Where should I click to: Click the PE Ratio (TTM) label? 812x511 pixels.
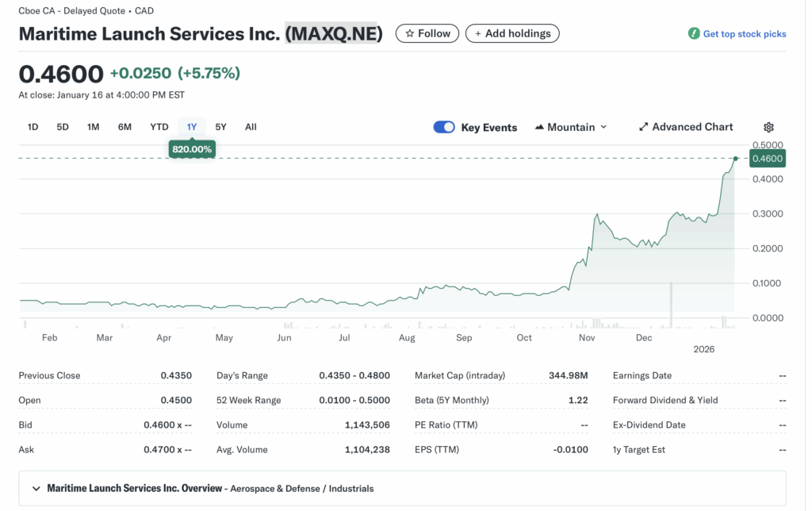tap(446, 425)
